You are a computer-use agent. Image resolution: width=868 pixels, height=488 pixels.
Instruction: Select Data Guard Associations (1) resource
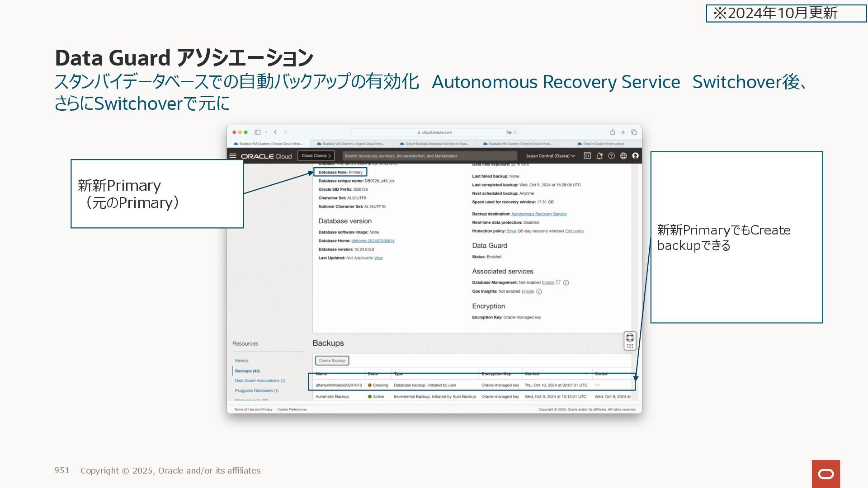[x=259, y=381]
